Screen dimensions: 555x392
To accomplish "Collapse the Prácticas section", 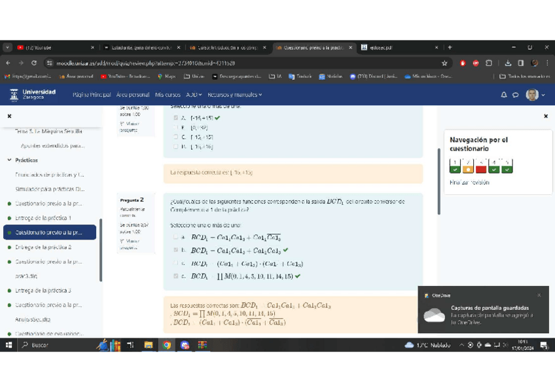I will [x=9, y=160].
